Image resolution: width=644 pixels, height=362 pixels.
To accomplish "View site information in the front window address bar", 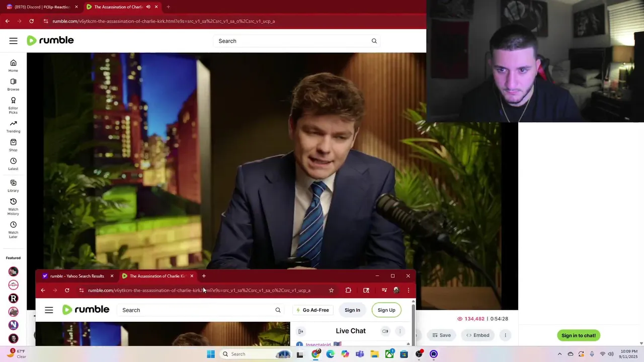I will (82, 290).
